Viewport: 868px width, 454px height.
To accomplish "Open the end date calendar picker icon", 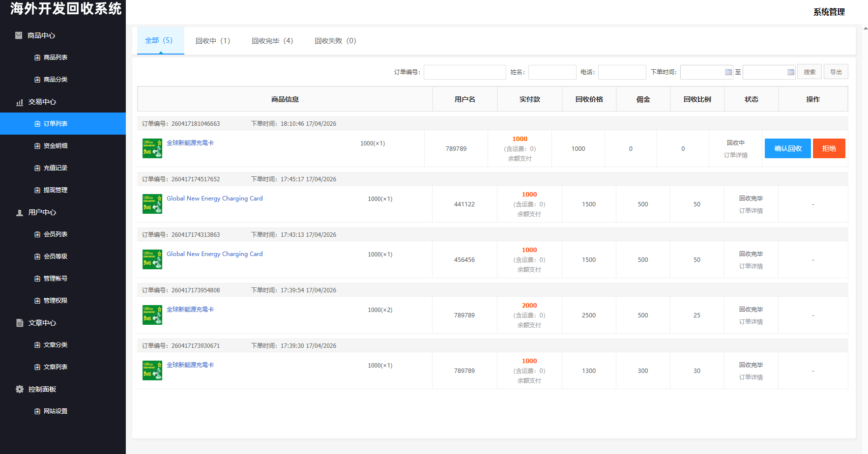I will tap(790, 72).
